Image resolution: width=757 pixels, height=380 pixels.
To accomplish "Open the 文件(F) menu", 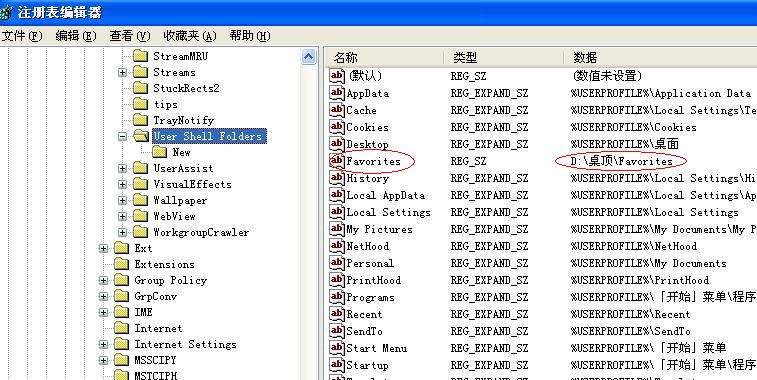I will click(22, 36).
